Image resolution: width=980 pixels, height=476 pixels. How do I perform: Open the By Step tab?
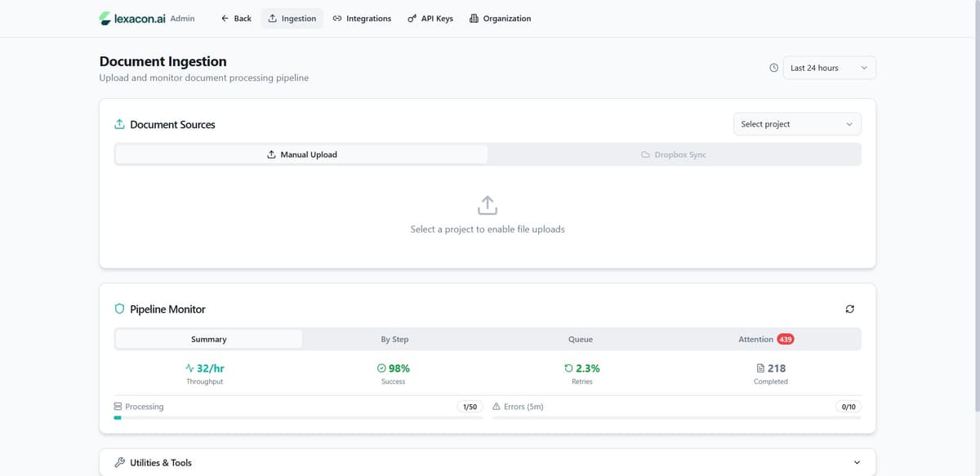point(394,339)
